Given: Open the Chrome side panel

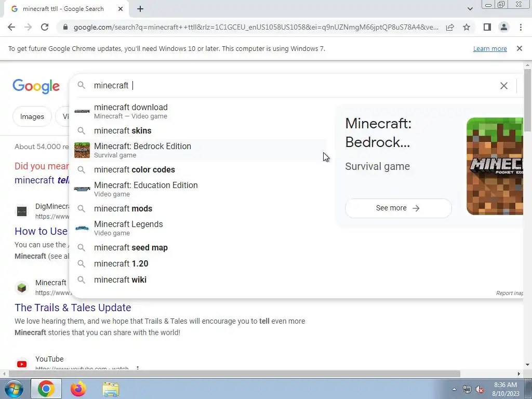Looking at the screenshot, I should 487,27.
